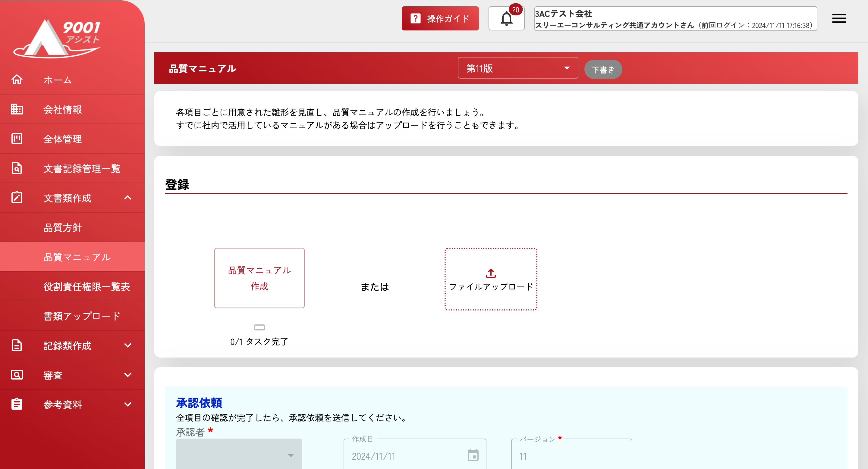Click the 全体管理 board icon
Viewport: 868px width, 469px height.
(17, 139)
